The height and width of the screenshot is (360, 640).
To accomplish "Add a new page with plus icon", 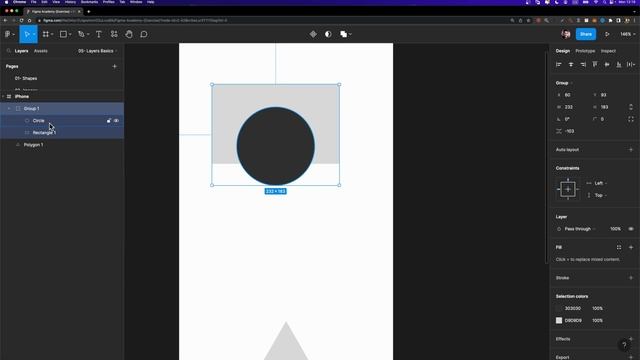I will pos(115,66).
